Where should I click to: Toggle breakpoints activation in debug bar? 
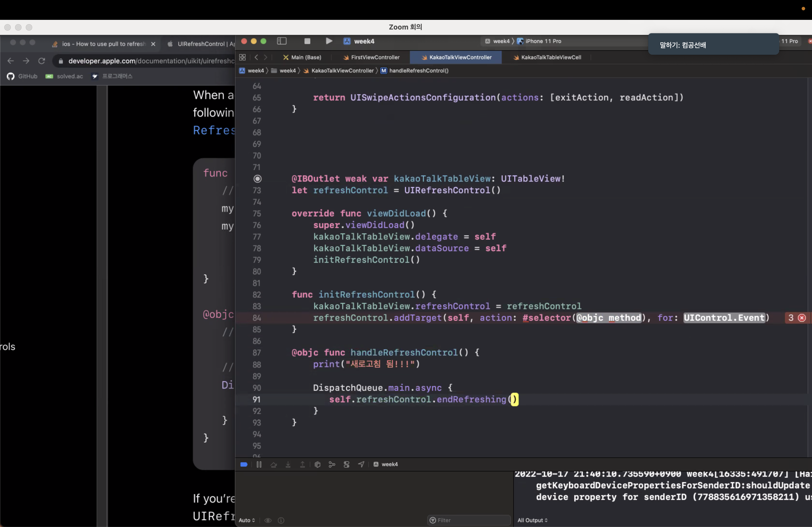pyautogui.click(x=244, y=464)
